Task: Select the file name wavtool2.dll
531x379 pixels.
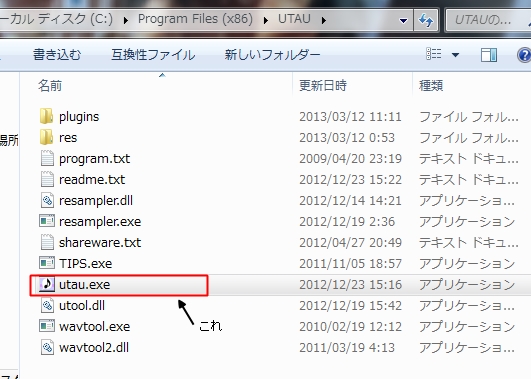Action: 94,348
